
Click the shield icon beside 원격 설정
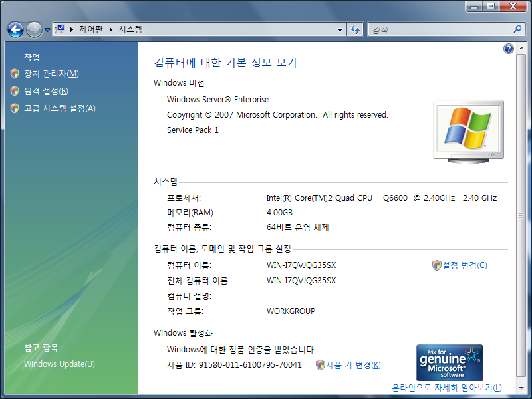point(15,91)
